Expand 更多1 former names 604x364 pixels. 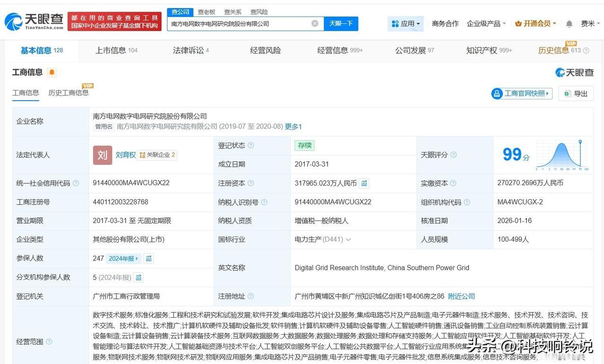tap(293, 127)
